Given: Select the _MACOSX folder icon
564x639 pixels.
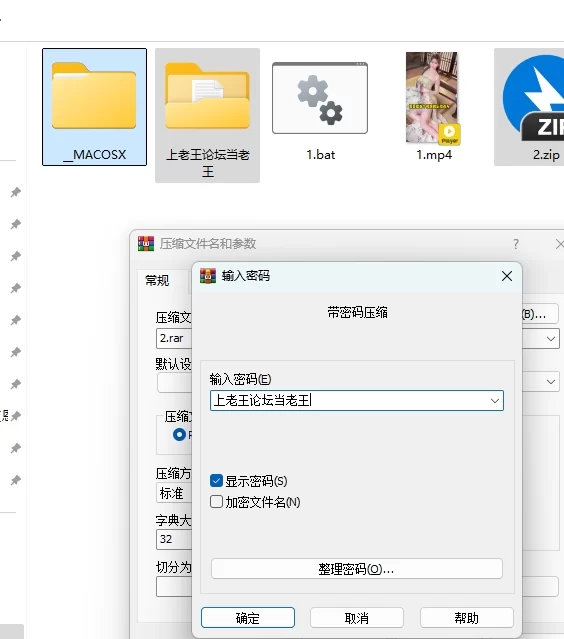Looking at the screenshot, I should (94, 96).
